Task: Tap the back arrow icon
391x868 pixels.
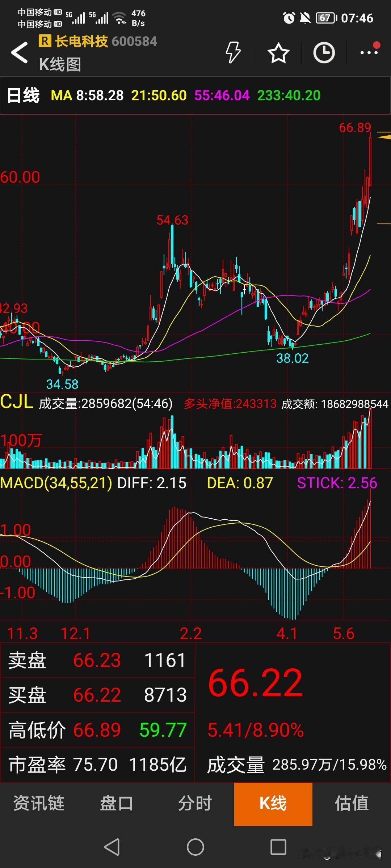Action: click(20, 53)
